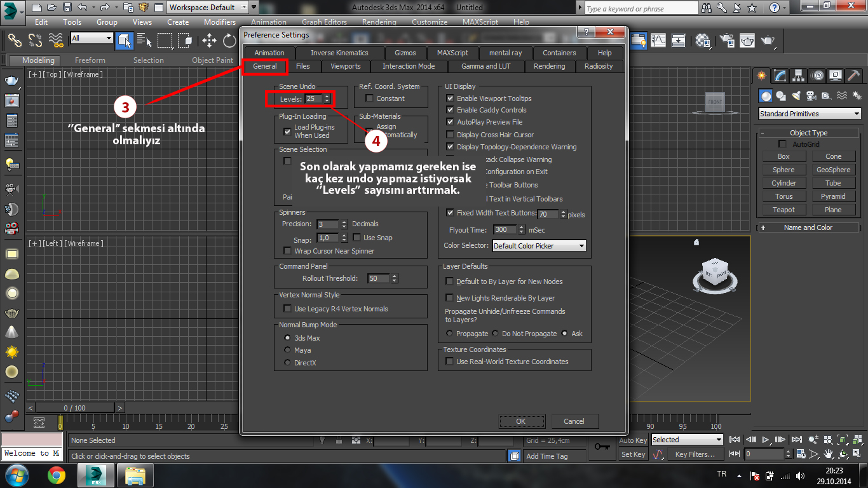Enable Use Legacy R4 Vertex Normals
The image size is (868, 488).
tap(287, 309)
